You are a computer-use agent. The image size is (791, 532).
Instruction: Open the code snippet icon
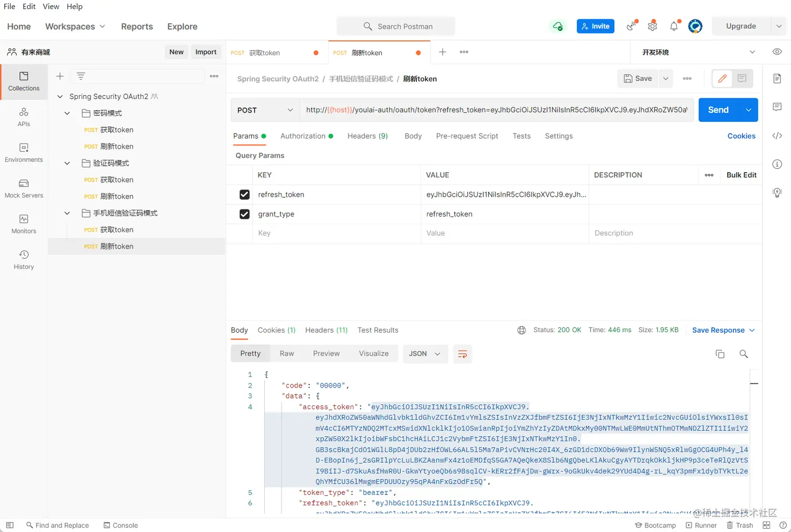[777, 136]
